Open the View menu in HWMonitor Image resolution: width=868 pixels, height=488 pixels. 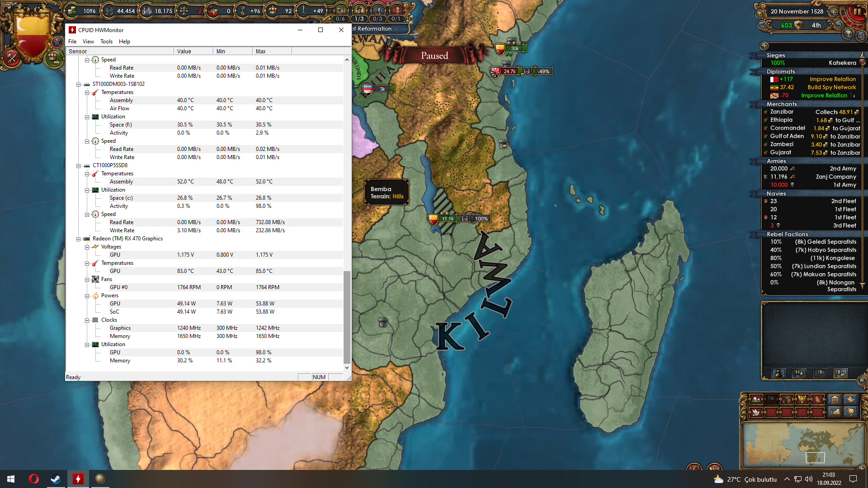click(x=88, y=42)
